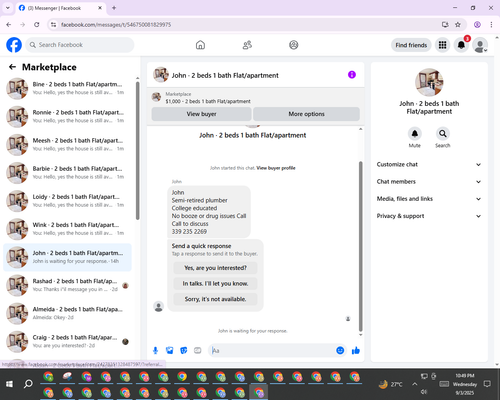
Task: Open the Windows notification center icon
Action: [x=487, y=384]
